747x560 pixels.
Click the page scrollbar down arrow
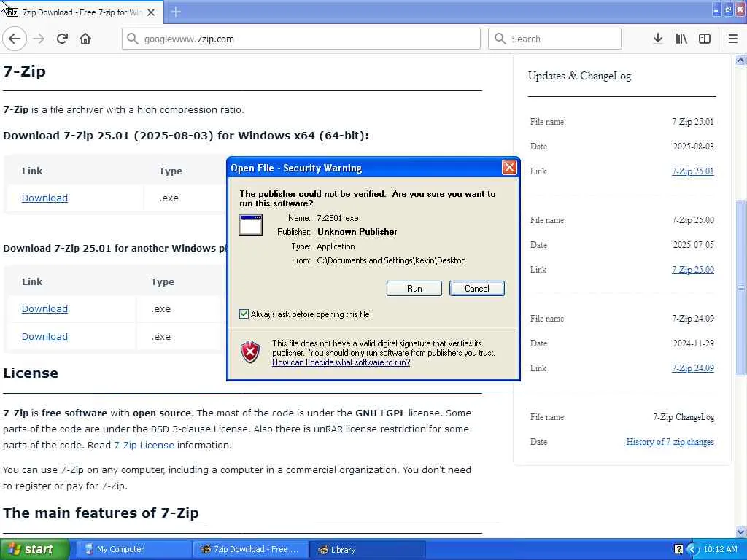coord(741,532)
